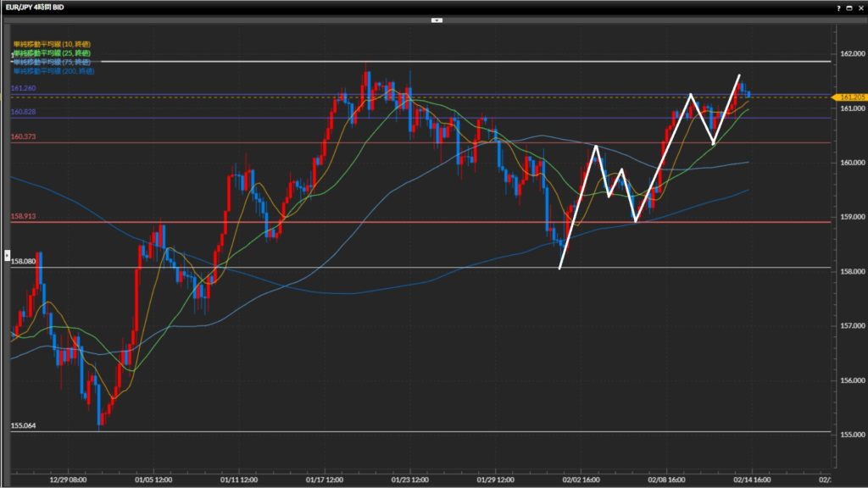Click the current price tag 161.205

[x=850, y=97]
